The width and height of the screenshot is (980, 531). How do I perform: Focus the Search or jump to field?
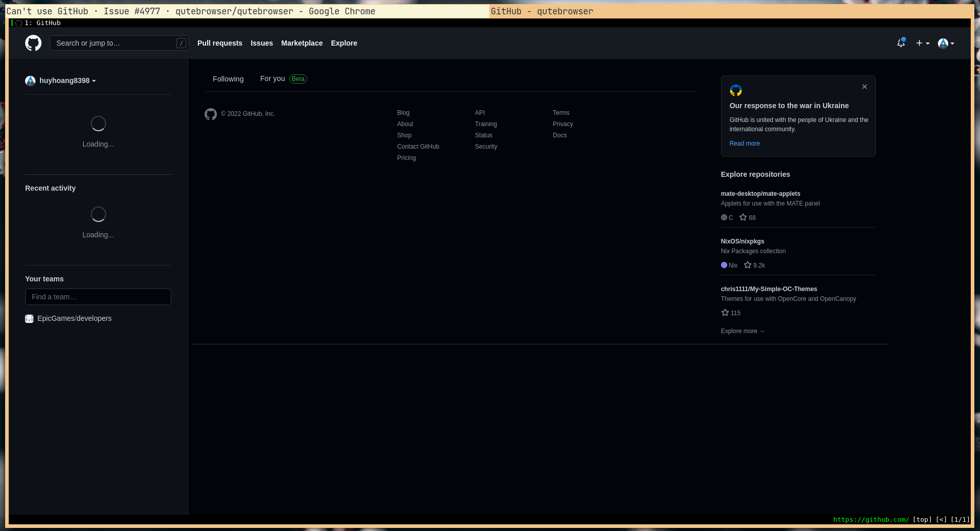point(119,43)
